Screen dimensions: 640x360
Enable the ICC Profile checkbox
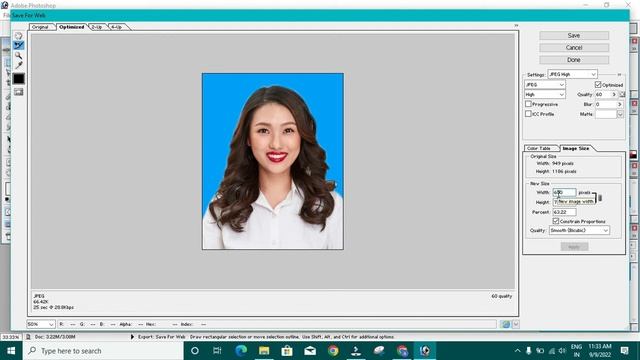tap(528, 114)
